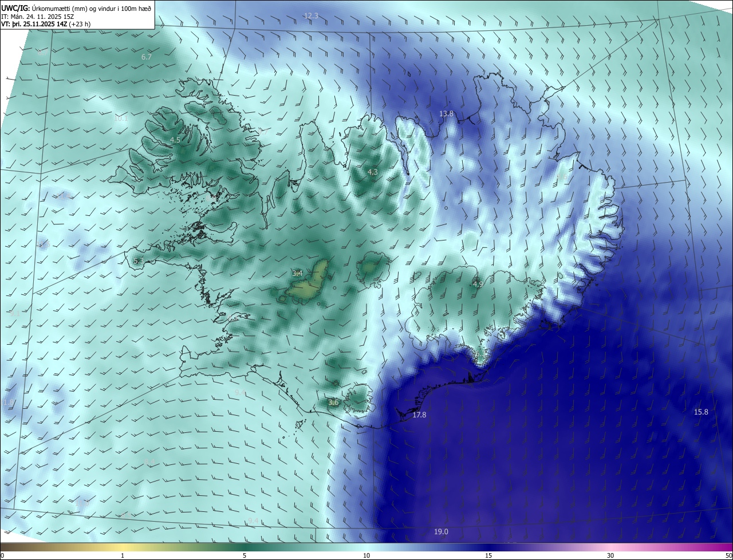Click the map value 17.8
Viewport: 733px width, 560px height.
(x=419, y=415)
